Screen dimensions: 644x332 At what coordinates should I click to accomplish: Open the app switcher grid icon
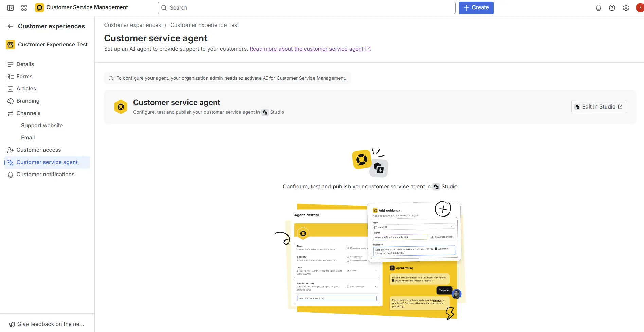point(24,8)
